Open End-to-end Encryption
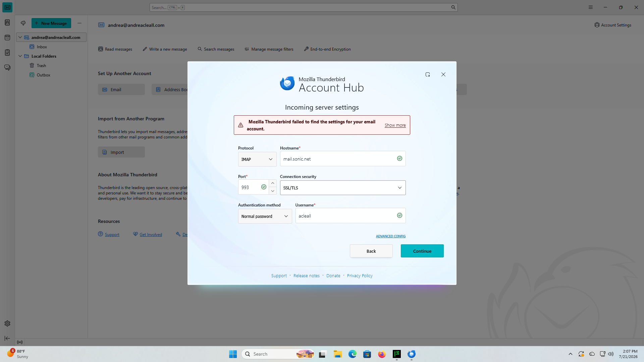Screen dimensions: 644x362 [327, 49]
